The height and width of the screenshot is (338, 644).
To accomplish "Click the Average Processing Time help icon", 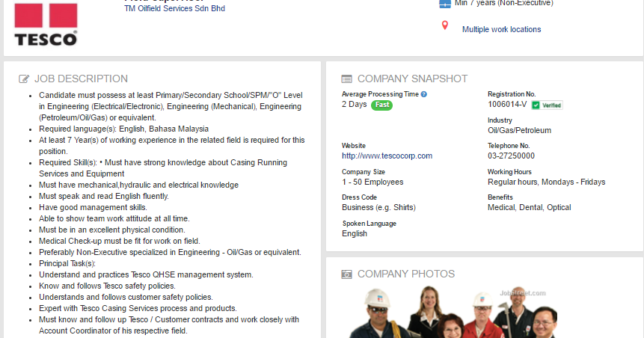I will click(x=424, y=94).
